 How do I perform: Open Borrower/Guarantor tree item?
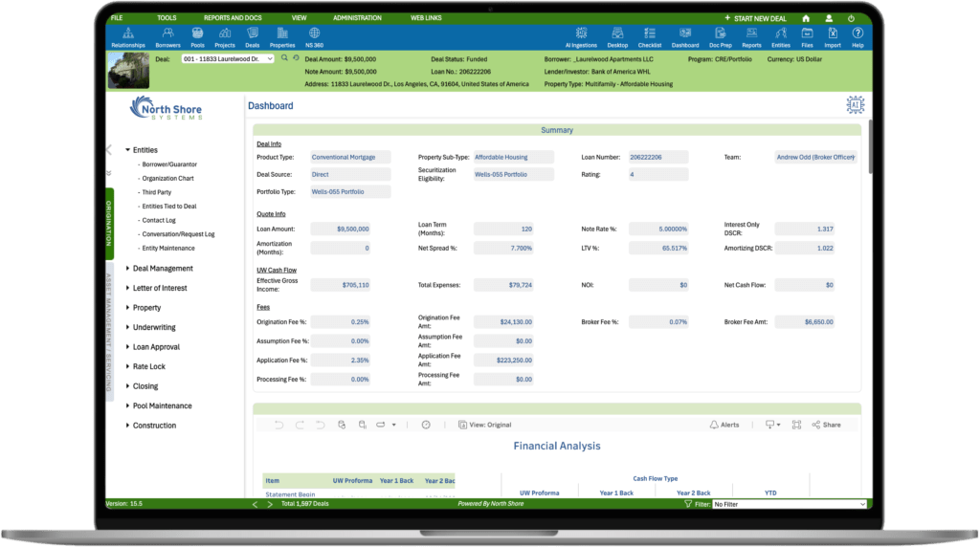click(169, 164)
